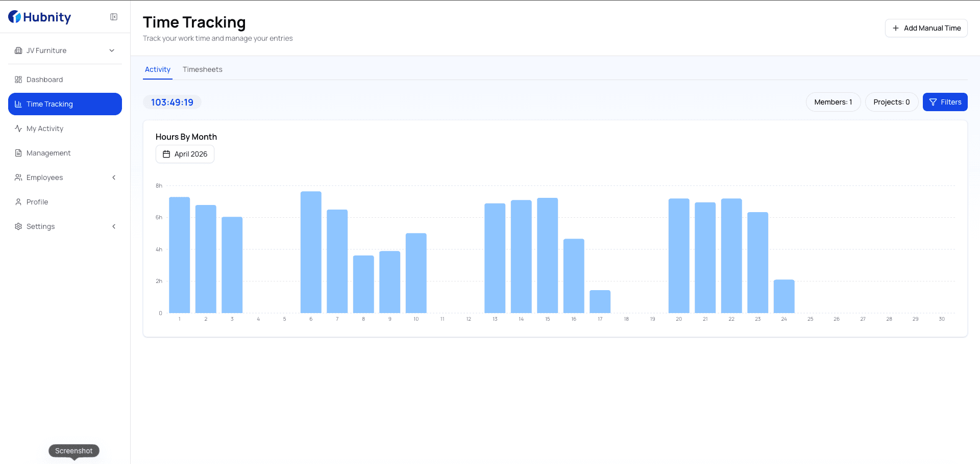Image resolution: width=980 pixels, height=464 pixels.
Task: Switch to the Timesheets tab
Action: tap(202, 69)
